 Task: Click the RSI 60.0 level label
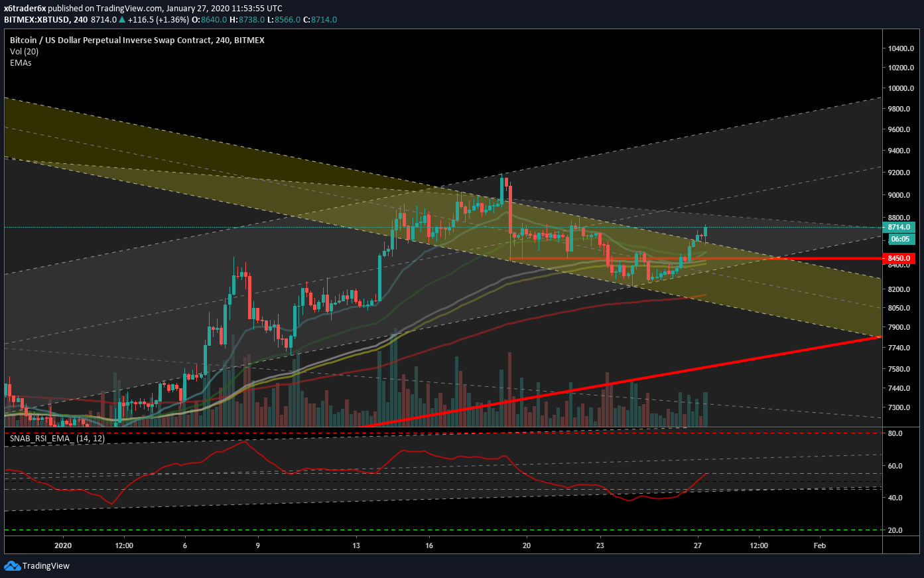895,466
